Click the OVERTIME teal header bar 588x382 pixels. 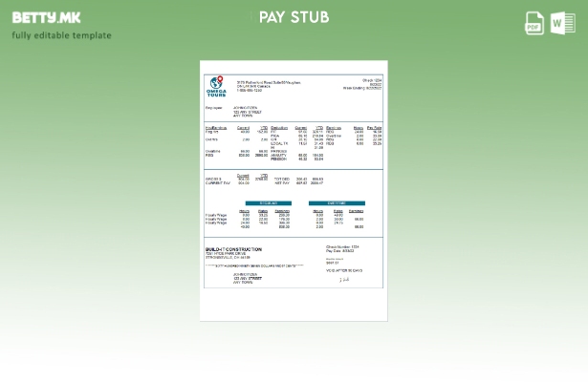tap(337, 203)
